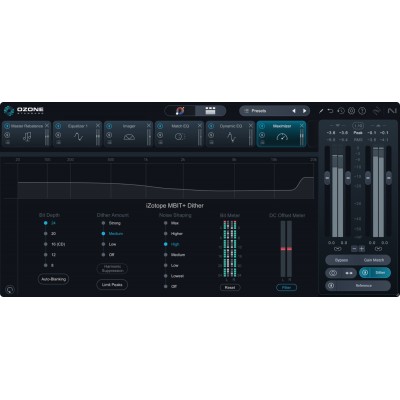Set Bit Depth to 8
Screen dimensions: 400x400
(x=49, y=265)
